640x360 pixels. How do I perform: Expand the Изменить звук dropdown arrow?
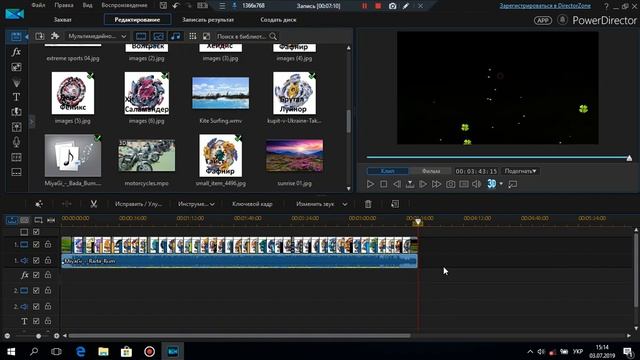(x=345, y=204)
